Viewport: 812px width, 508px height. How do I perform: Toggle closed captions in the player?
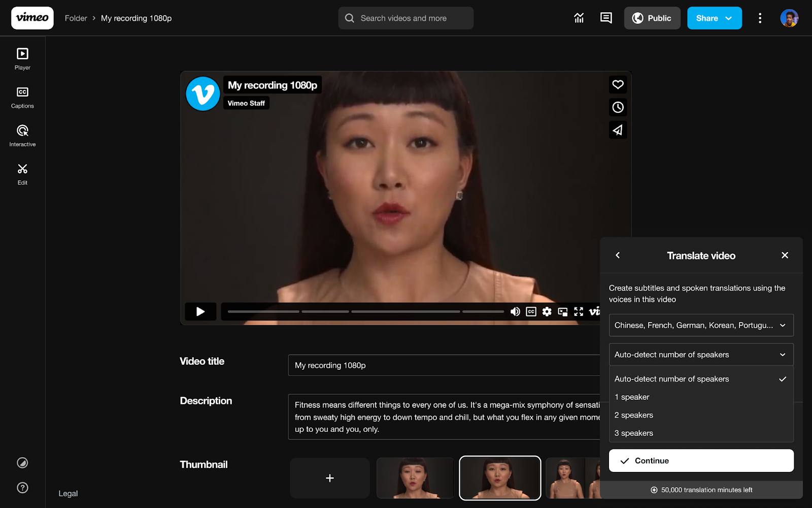(531, 311)
